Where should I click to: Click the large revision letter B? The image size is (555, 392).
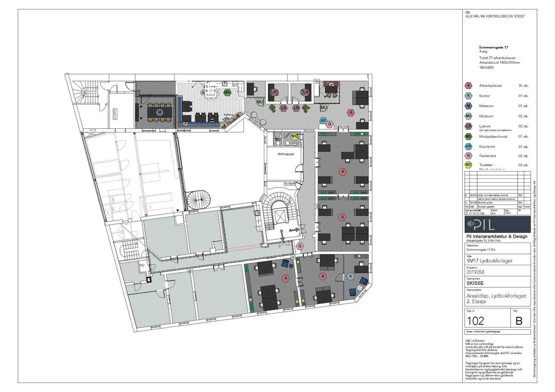pos(519,321)
